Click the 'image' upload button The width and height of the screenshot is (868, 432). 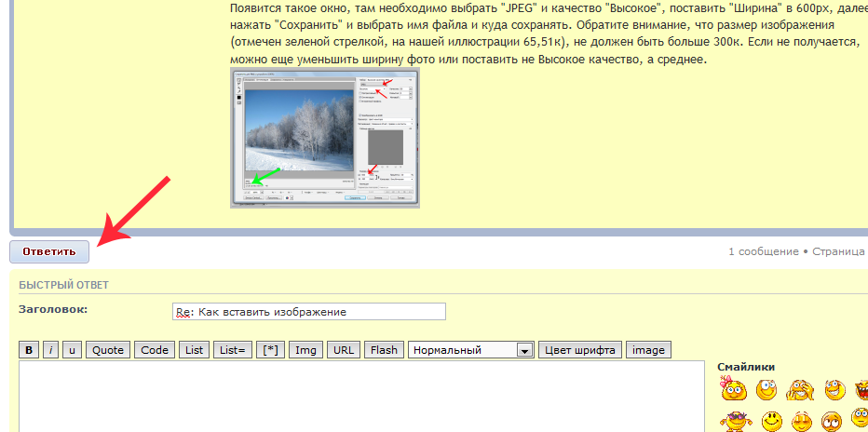click(648, 350)
